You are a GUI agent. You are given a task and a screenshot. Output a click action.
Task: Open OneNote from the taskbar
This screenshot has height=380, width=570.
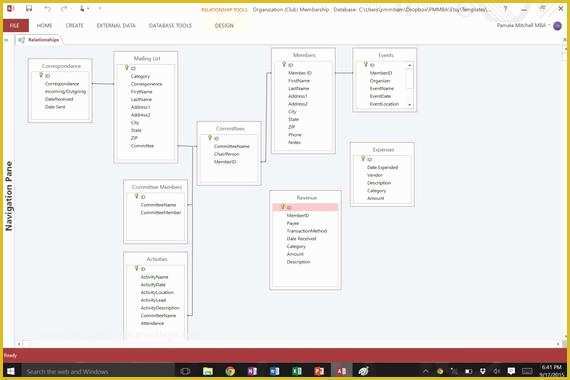(x=252, y=371)
